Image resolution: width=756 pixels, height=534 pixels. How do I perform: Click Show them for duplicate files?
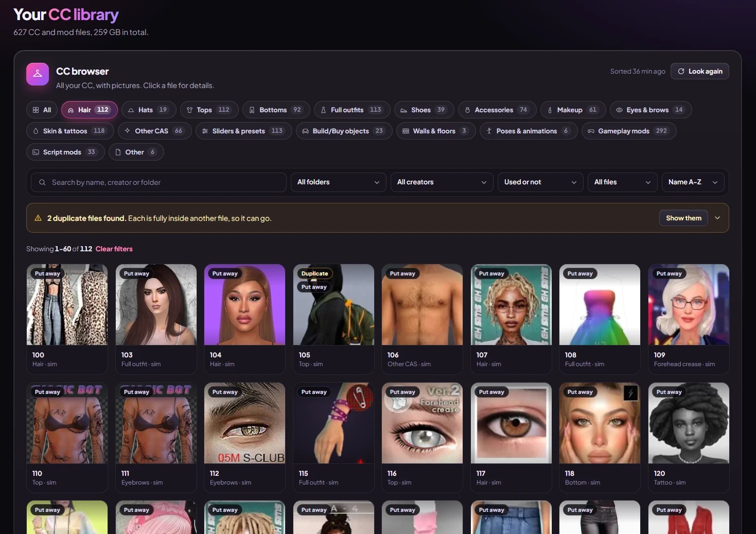[683, 218]
